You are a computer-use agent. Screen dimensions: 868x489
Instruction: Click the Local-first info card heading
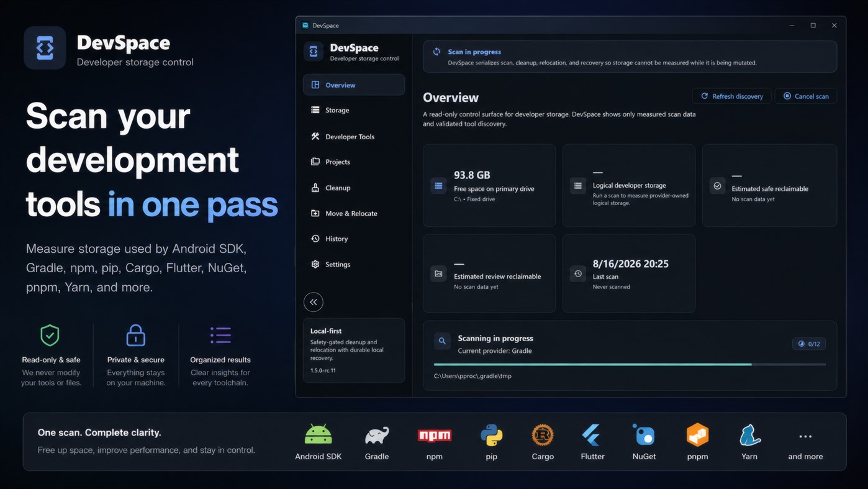[326, 331]
